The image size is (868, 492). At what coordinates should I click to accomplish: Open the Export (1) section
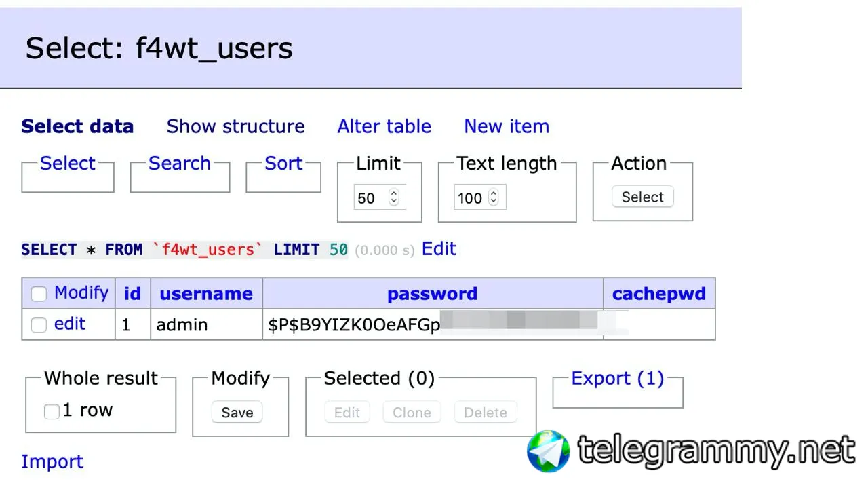(618, 378)
